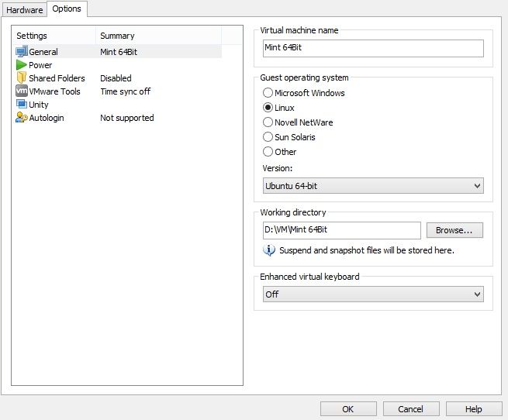Select the Power settings row
The image size is (508, 420).
tap(118, 65)
